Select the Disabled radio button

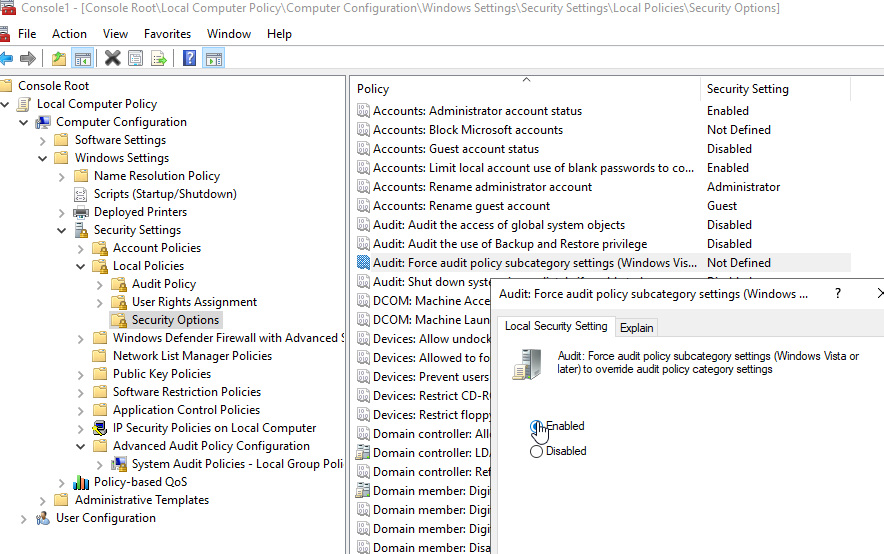tap(537, 451)
